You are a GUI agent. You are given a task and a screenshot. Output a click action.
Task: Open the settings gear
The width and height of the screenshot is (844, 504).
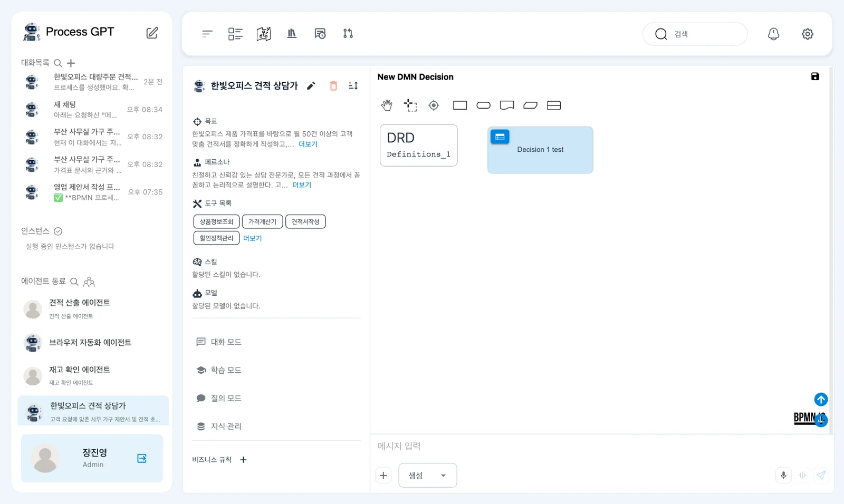click(x=808, y=34)
